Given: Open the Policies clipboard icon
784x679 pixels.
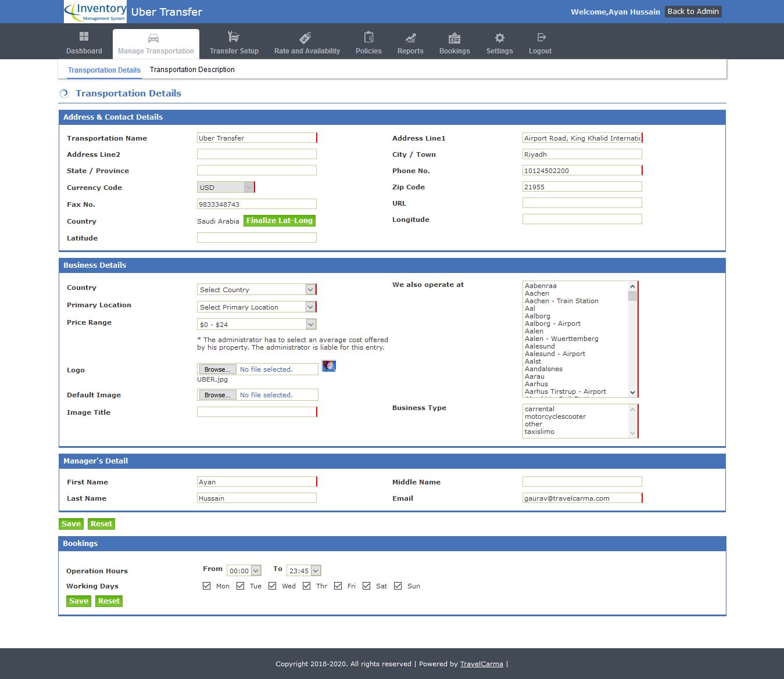Looking at the screenshot, I should point(368,37).
